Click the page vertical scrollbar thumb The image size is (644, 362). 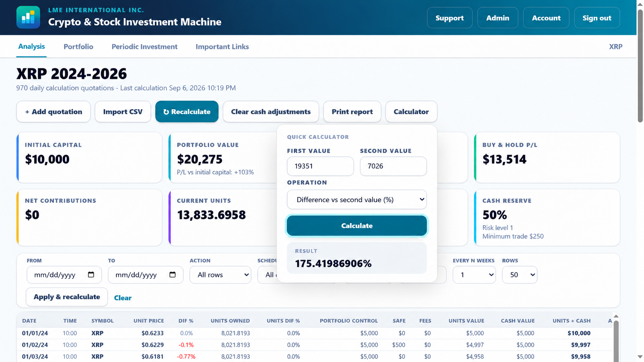[x=640, y=65]
